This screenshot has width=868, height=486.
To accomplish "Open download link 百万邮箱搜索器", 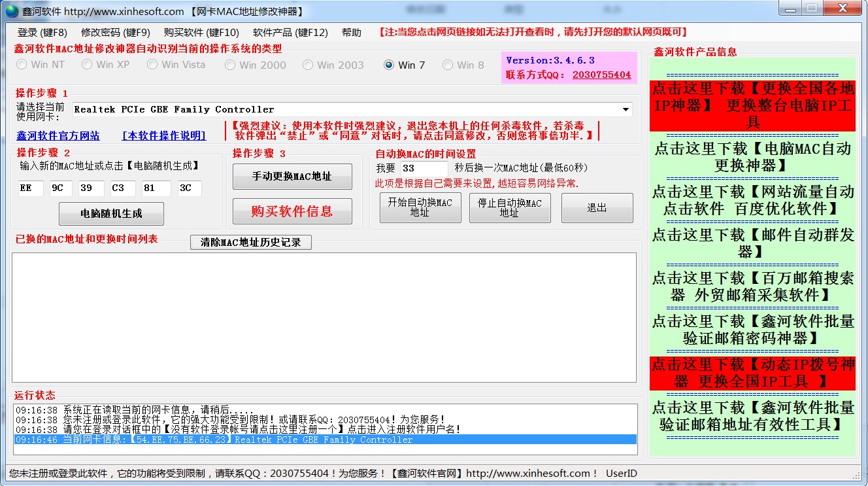I will [x=752, y=286].
